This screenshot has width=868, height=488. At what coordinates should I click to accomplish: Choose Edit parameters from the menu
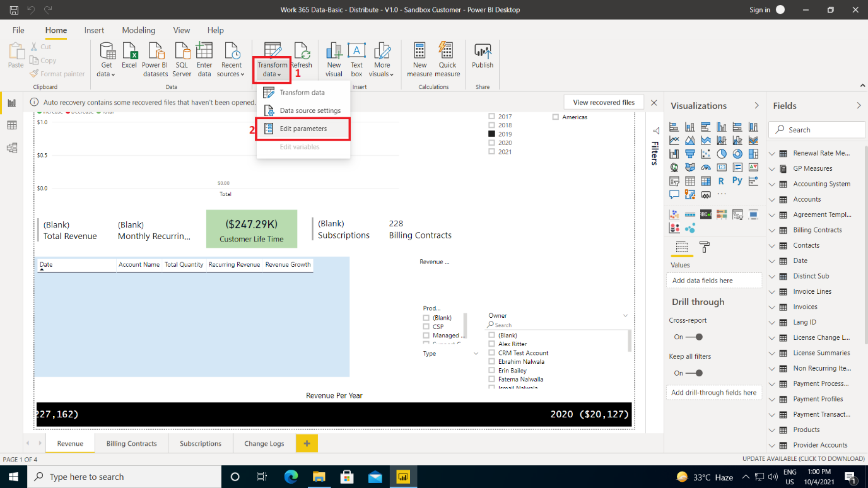(x=303, y=129)
